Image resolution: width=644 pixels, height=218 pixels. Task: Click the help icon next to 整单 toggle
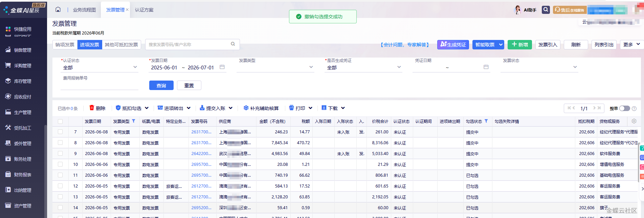pos(634,109)
